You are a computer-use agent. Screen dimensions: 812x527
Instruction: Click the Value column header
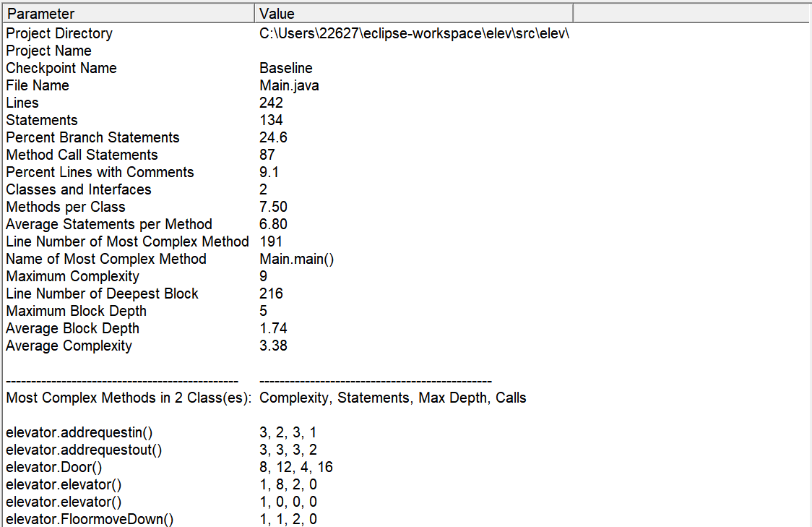[x=414, y=14]
